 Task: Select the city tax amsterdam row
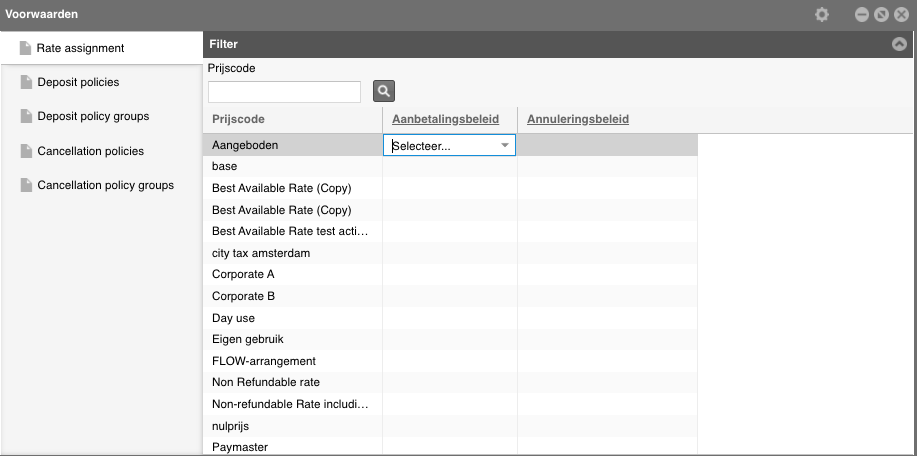pyautogui.click(x=450, y=253)
